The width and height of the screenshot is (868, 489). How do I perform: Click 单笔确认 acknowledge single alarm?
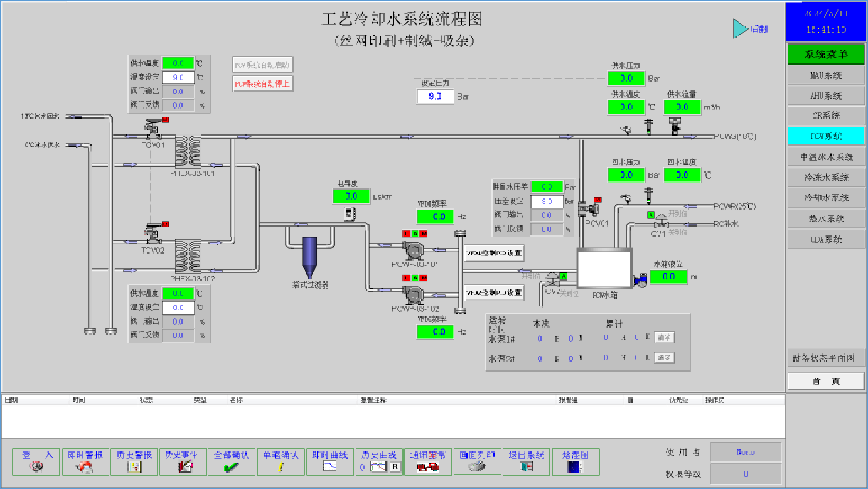click(280, 462)
